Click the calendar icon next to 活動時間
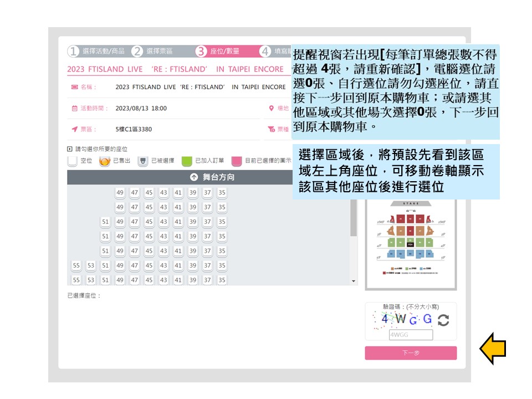 (x=75, y=108)
